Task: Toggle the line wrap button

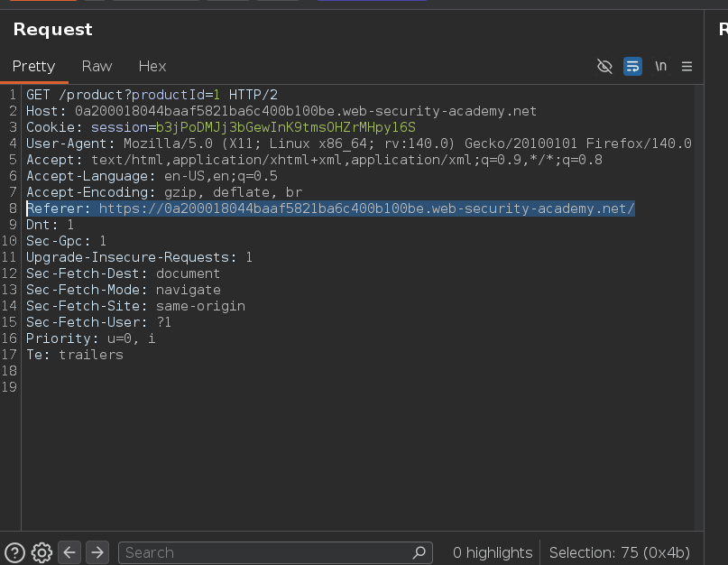Action: (x=632, y=67)
